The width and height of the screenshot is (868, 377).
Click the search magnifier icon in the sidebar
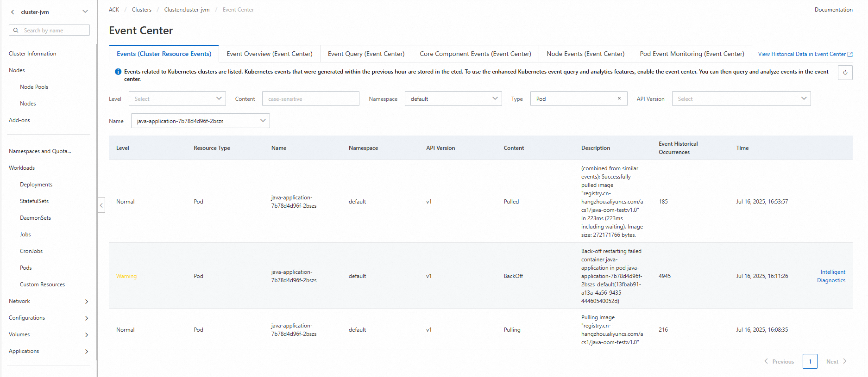pyautogui.click(x=16, y=31)
